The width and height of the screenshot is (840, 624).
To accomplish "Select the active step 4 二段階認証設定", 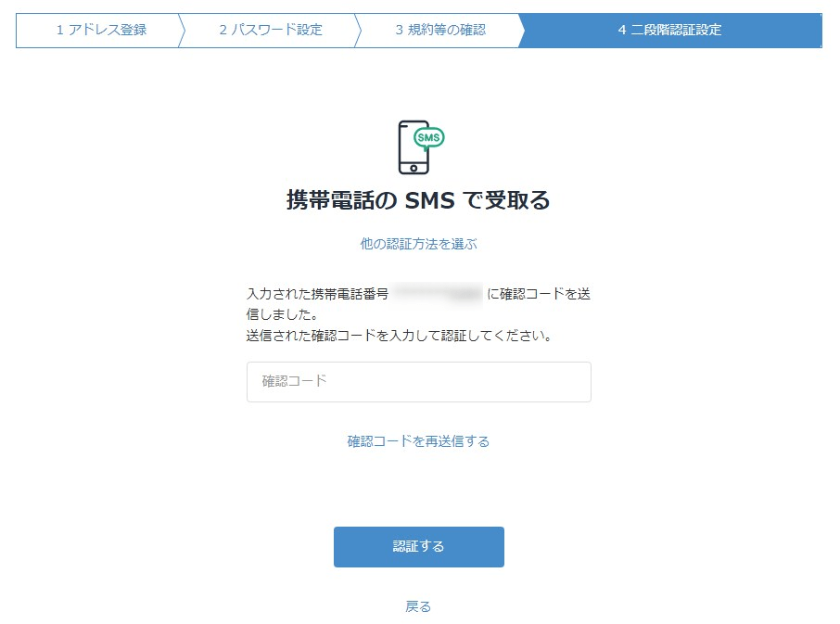I will click(x=669, y=30).
